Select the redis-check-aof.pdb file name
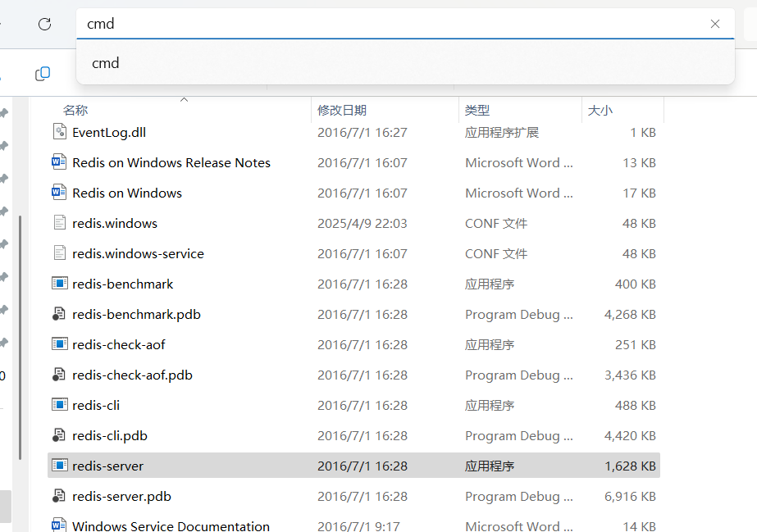 click(132, 375)
